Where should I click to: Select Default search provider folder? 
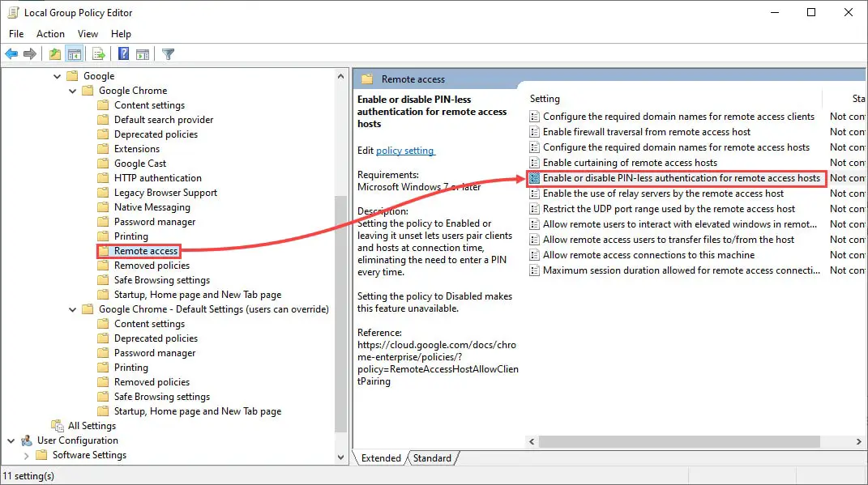163,120
